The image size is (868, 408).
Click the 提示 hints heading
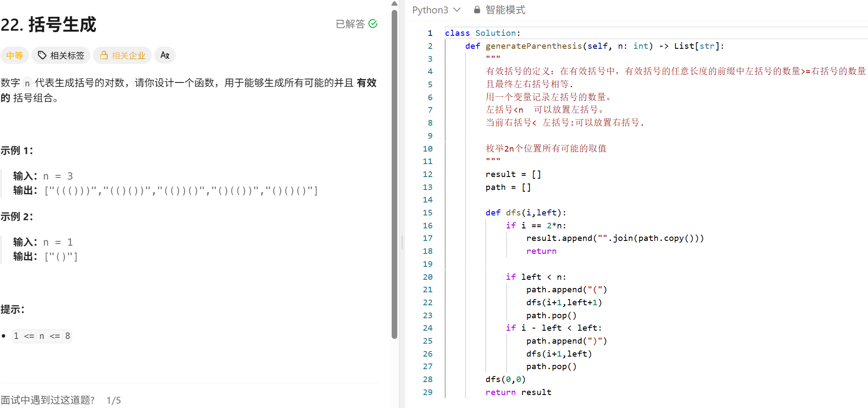click(13, 310)
